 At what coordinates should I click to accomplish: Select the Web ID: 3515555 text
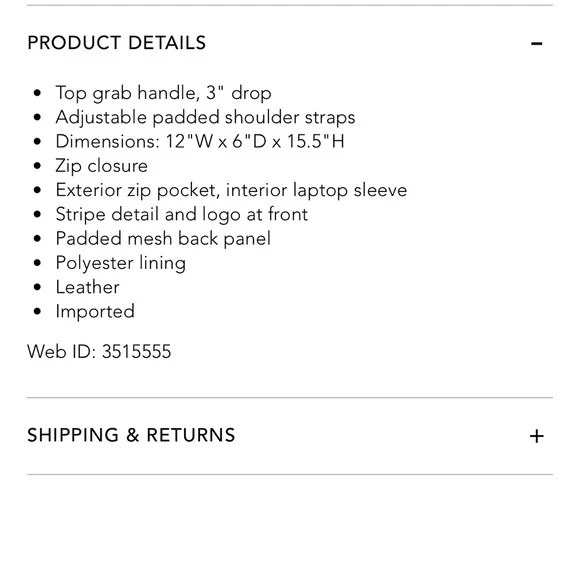pos(99,351)
